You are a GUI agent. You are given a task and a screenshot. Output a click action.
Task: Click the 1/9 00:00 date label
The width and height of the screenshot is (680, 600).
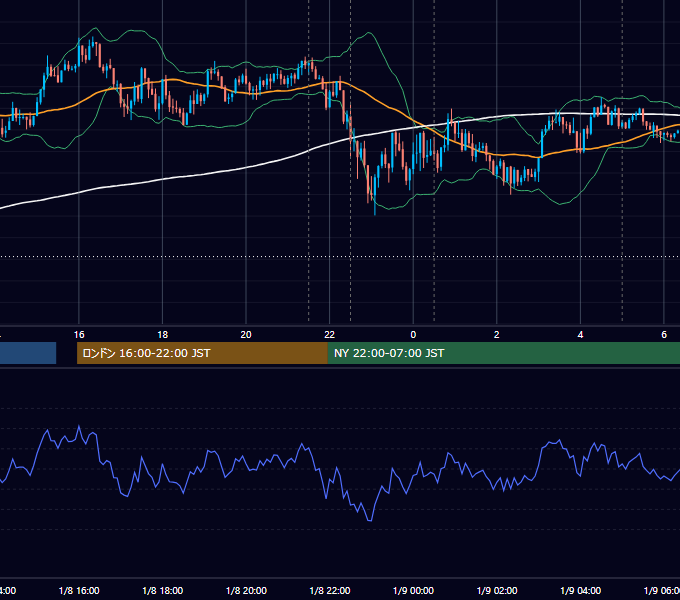pyautogui.click(x=413, y=590)
